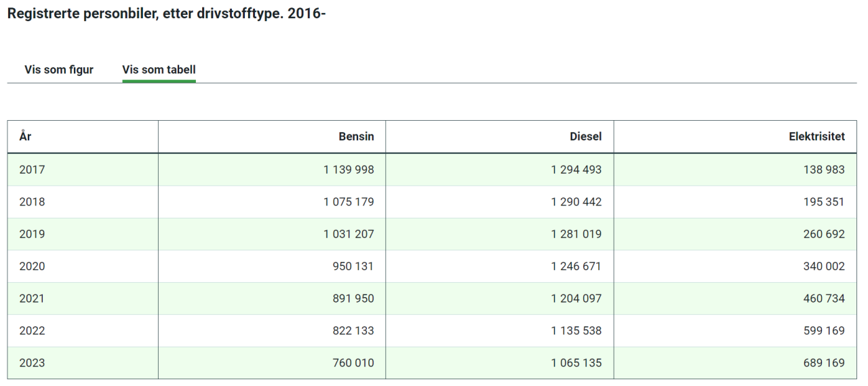Click the Bensin column header

[x=356, y=137]
